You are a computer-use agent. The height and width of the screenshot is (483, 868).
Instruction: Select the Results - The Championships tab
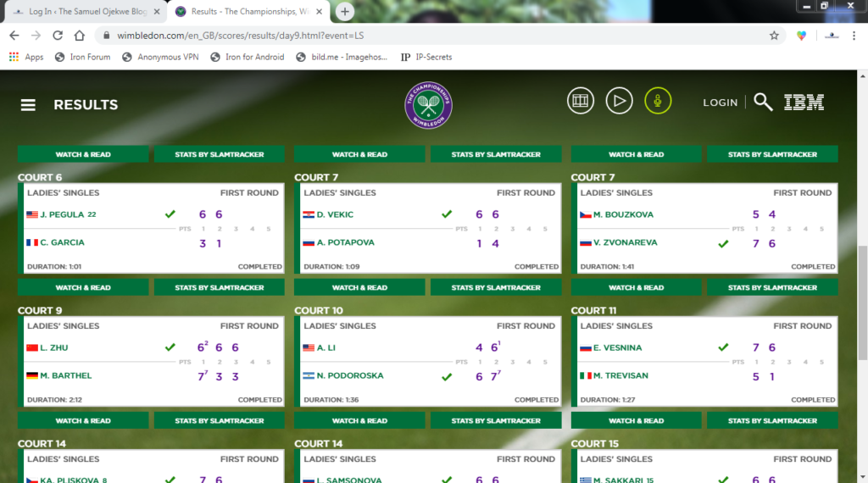click(x=248, y=12)
